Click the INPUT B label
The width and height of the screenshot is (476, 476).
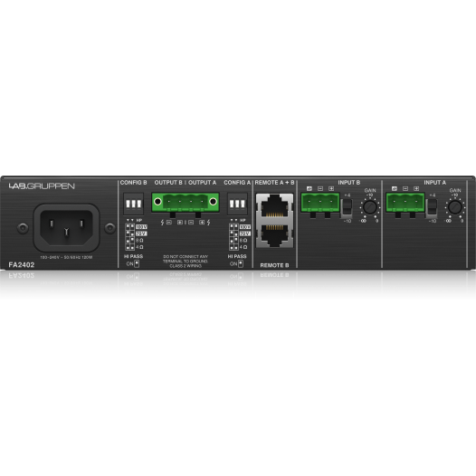[x=349, y=183]
